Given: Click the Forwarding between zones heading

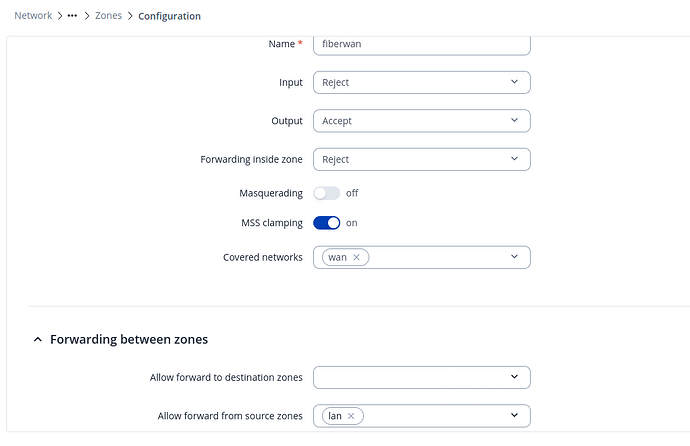Looking at the screenshot, I should coord(129,340).
